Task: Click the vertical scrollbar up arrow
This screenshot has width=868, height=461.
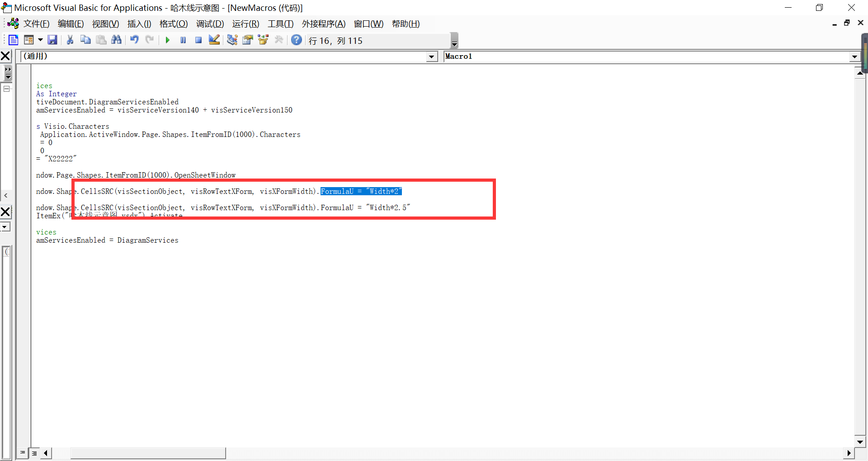Action: point(860,73)
